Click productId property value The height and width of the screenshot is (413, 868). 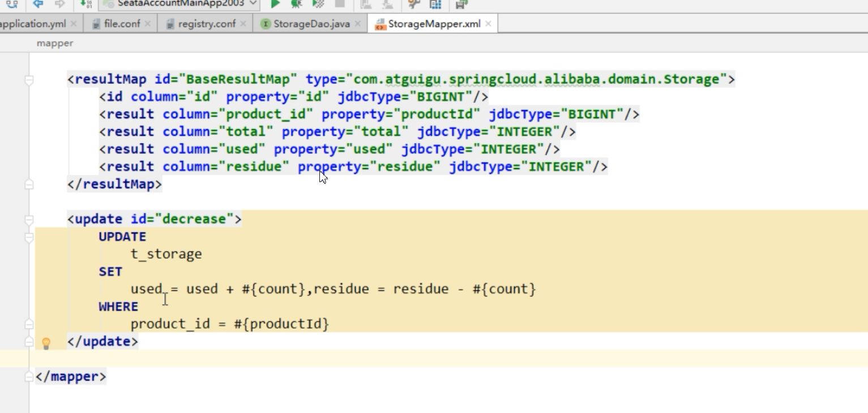point(437,114)
